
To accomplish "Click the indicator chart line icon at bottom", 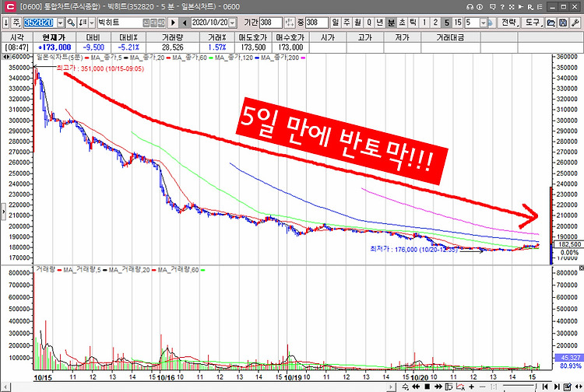I will click(x=460, y=387).
